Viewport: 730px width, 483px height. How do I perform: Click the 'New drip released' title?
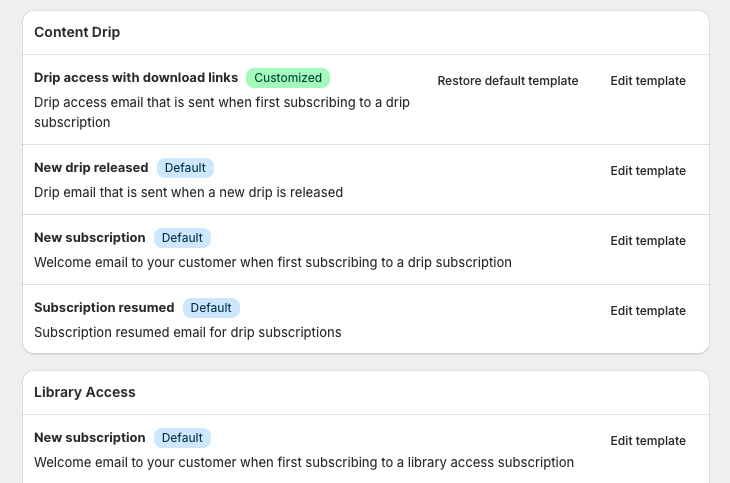(91, 168)
